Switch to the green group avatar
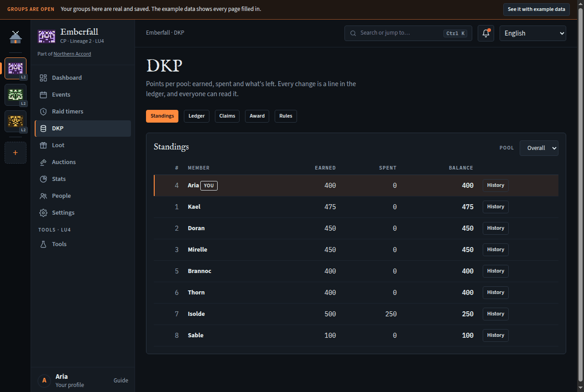The image size is (584, 392). click(x=16, y=95)
